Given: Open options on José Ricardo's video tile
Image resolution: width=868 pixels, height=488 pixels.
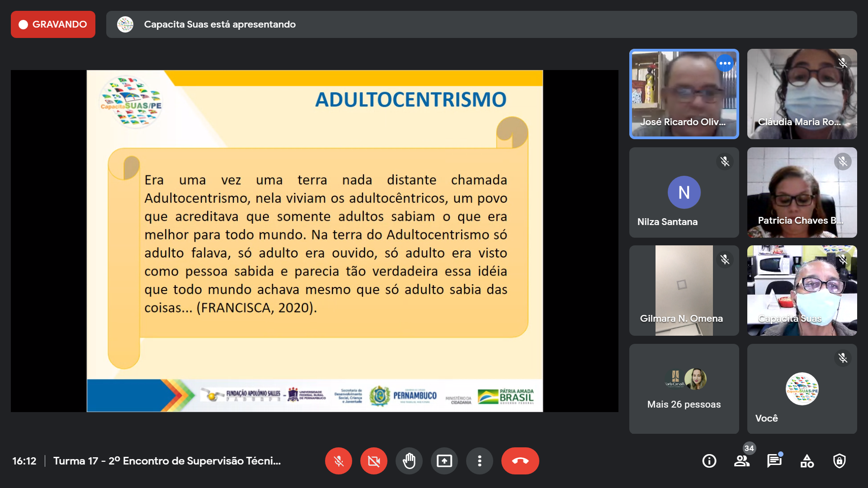Looking at the screenshot, I should (x=725, y=63).
